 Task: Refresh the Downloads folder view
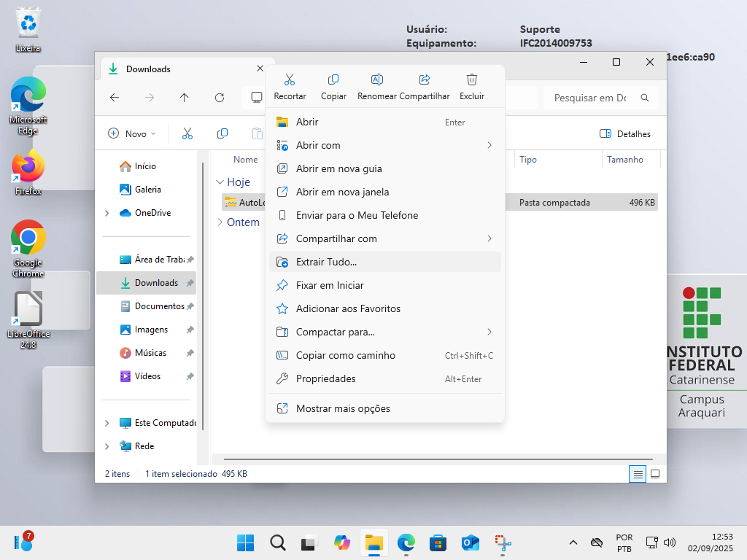[x=219, y=98]
